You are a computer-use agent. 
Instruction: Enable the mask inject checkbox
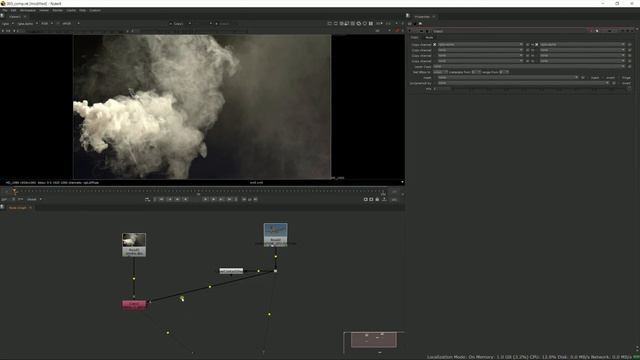pos(589,78)
